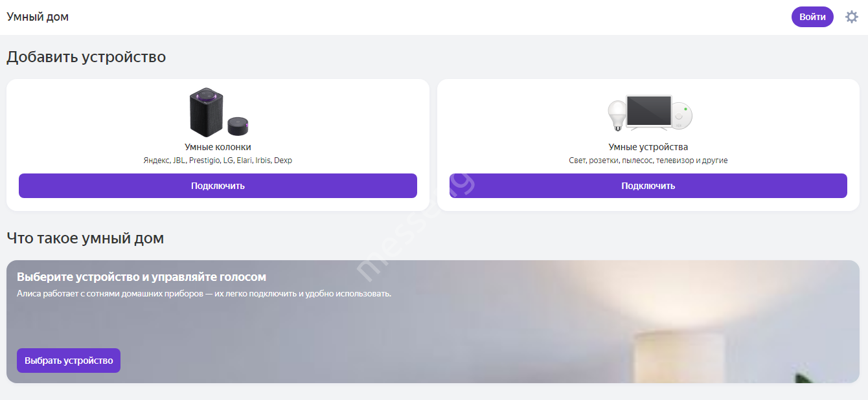This screenshot has height=400, width=868.
Task: Click the Что такое умный дом heading
Action: click(85, 238)
